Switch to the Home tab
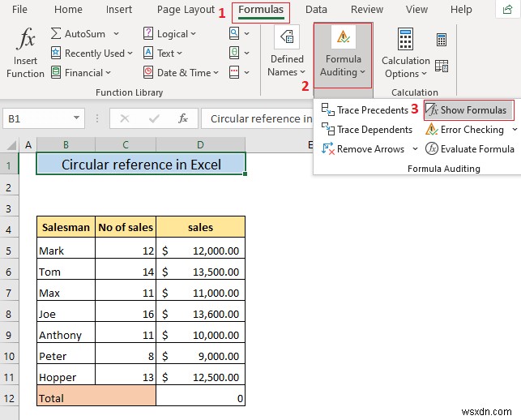 pos(68,9)
